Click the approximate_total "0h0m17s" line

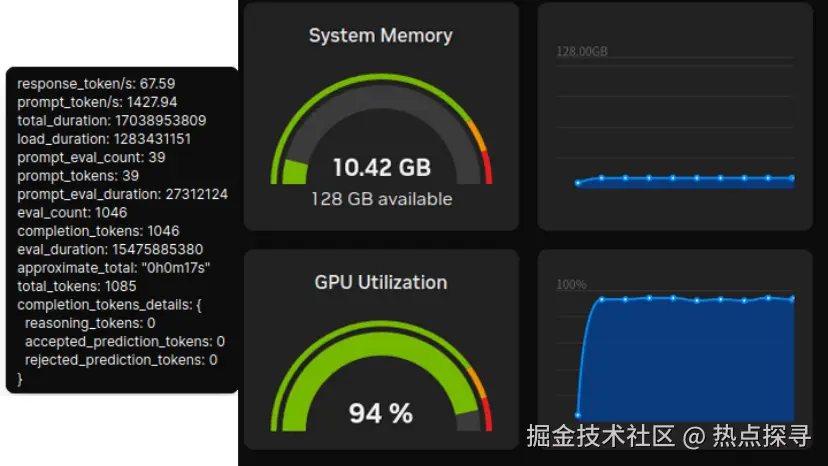[114, 267]
